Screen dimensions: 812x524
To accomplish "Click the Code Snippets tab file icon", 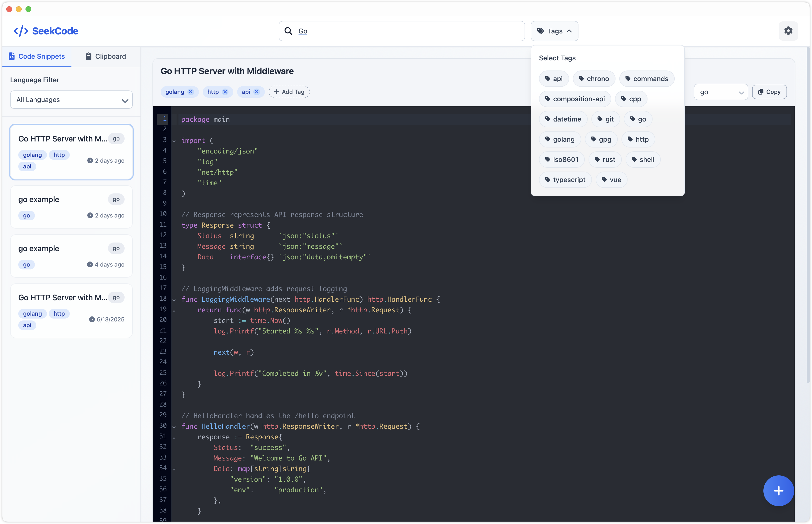I will pyautogui.click(x=12, y=57).
